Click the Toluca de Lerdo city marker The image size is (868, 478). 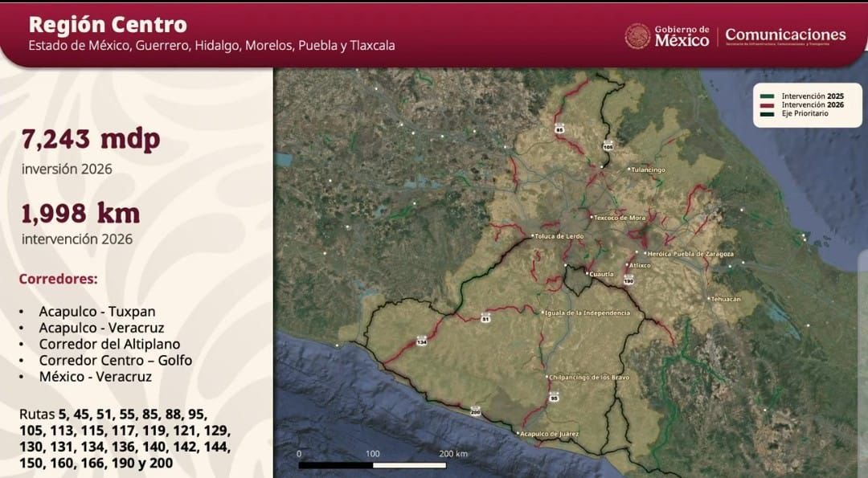533,236
